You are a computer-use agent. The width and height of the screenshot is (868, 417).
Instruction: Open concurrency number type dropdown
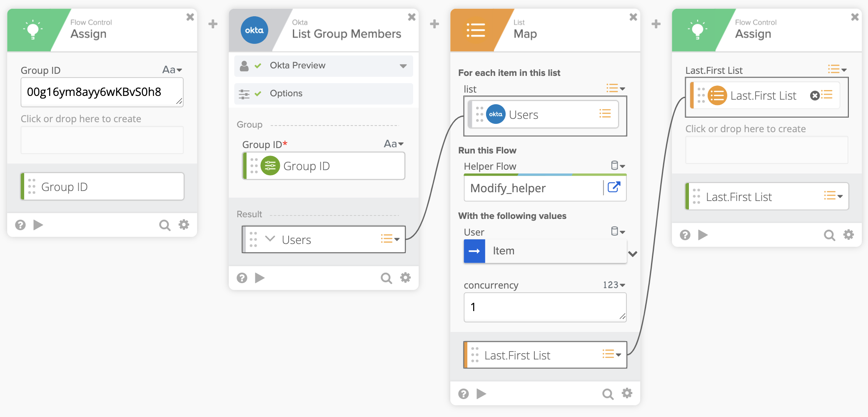coord(614,285)
